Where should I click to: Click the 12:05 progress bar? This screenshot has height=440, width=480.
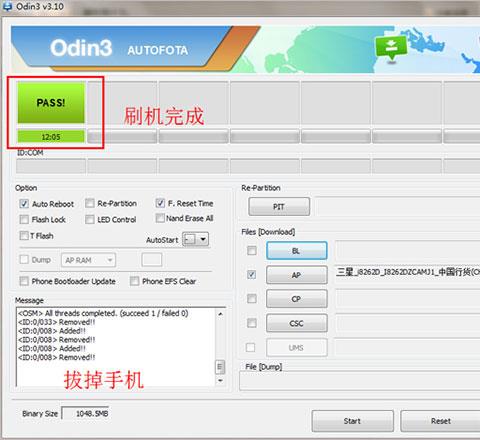51,137
